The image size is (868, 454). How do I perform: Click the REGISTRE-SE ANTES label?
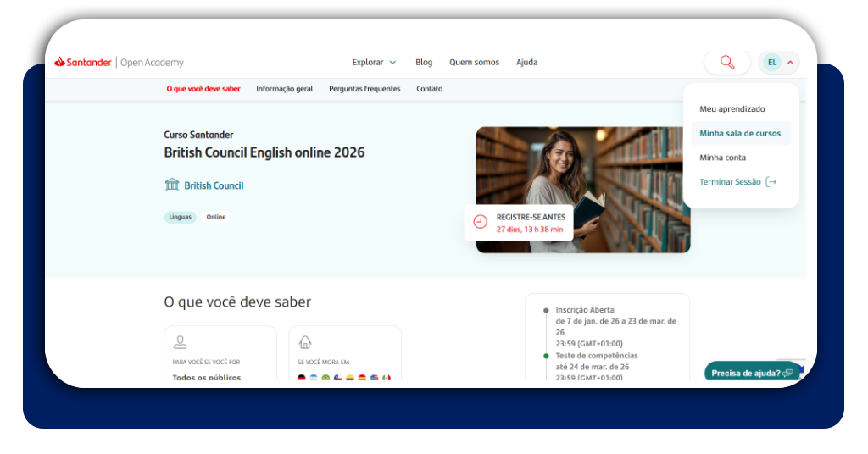[531, 218]
